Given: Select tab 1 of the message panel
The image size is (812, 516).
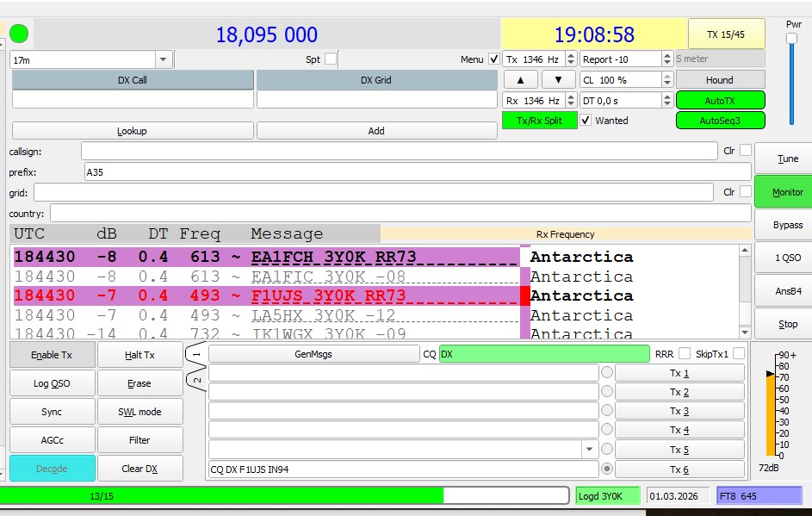Looking at the screenshot, I should [196, 355].
